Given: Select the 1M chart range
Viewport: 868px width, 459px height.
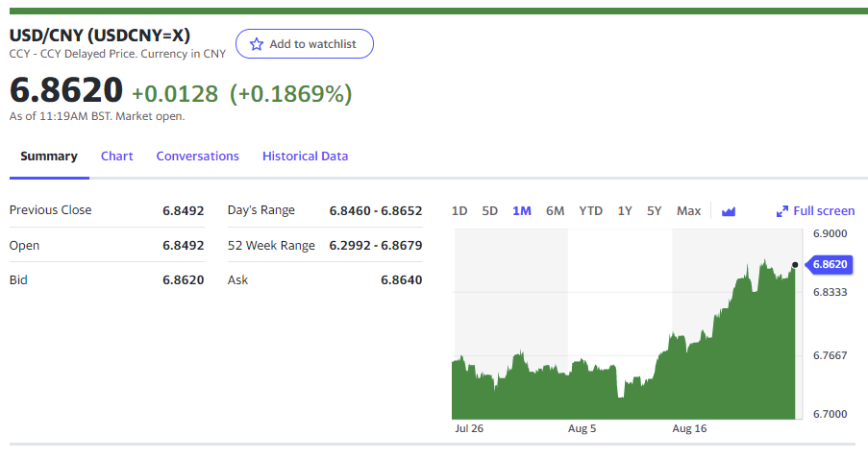Looking at the screenshot, I should (522, 211).
